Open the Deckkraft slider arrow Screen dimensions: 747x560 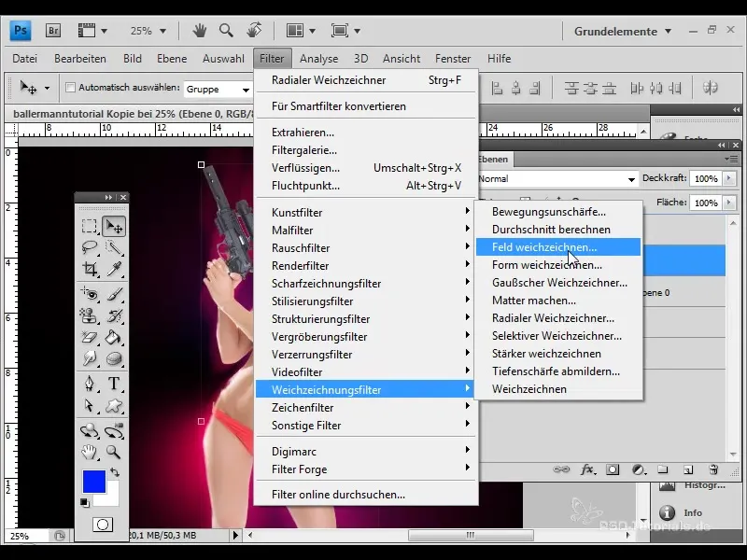point(729,178)
